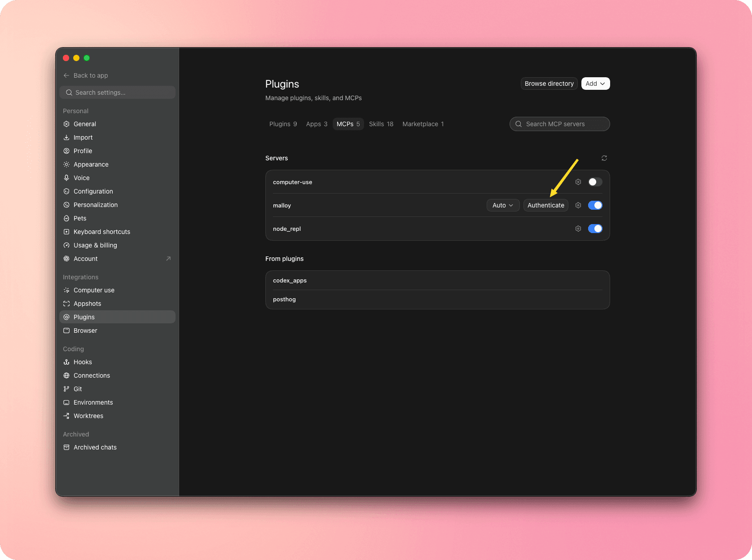Click the Hooks anchor icon

click(66, 362)
